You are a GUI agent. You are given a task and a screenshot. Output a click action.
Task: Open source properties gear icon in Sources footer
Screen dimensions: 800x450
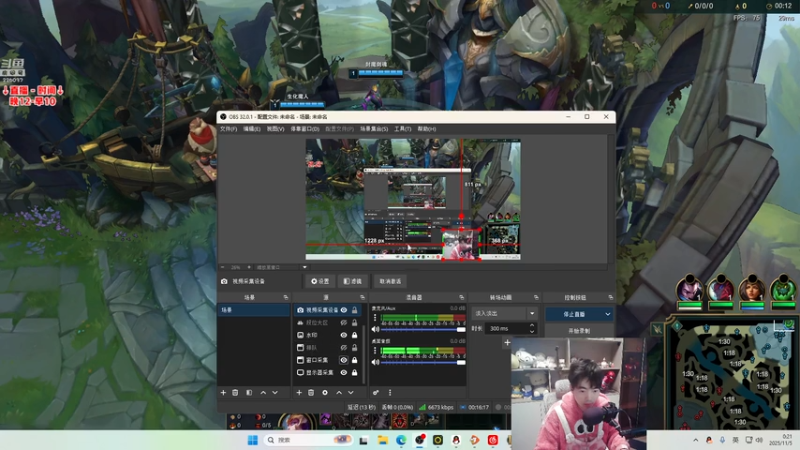325,392
